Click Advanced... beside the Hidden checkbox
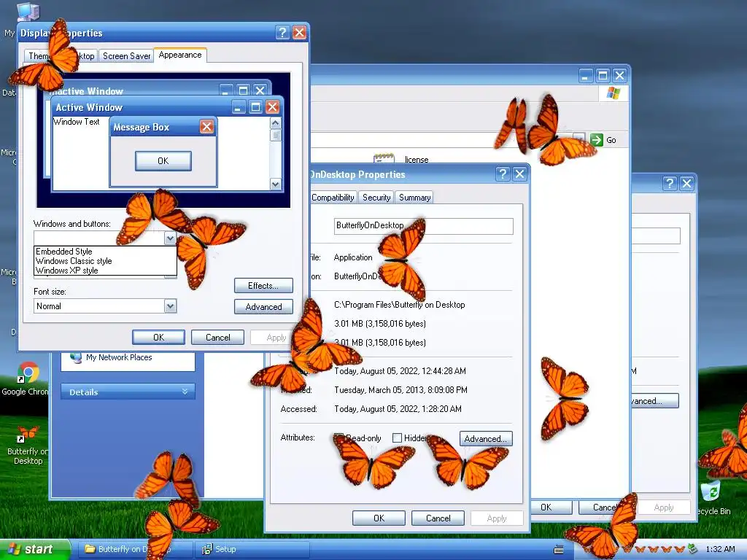This screenshot has width=747, height=560. click(x=485, y=438)
